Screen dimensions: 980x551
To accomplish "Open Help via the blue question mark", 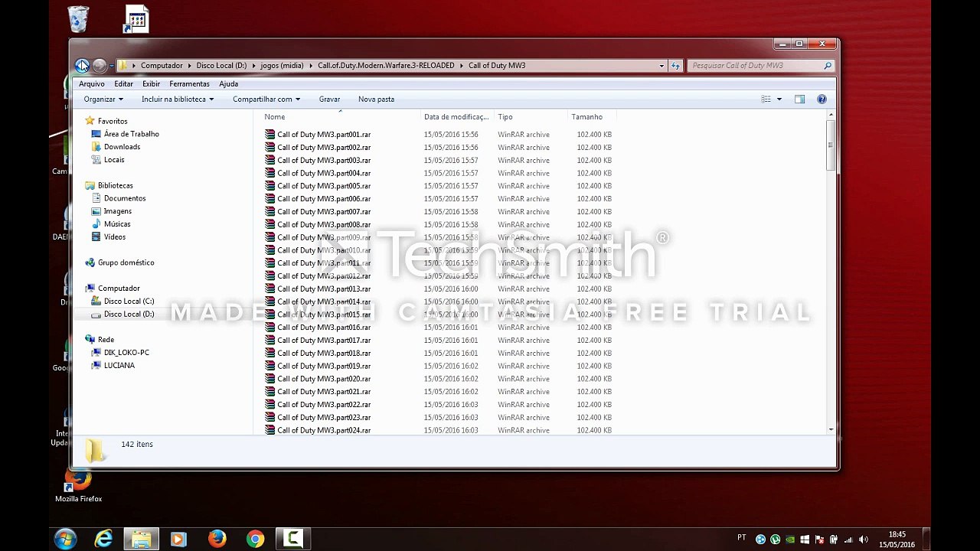I will (x=822, y=99).
